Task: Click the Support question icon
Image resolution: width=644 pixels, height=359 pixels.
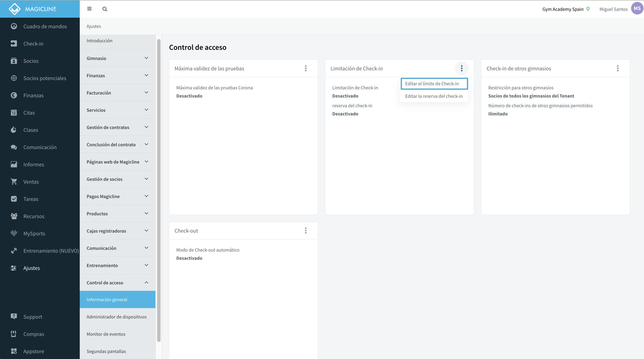Action: click(x=14, y=316)
